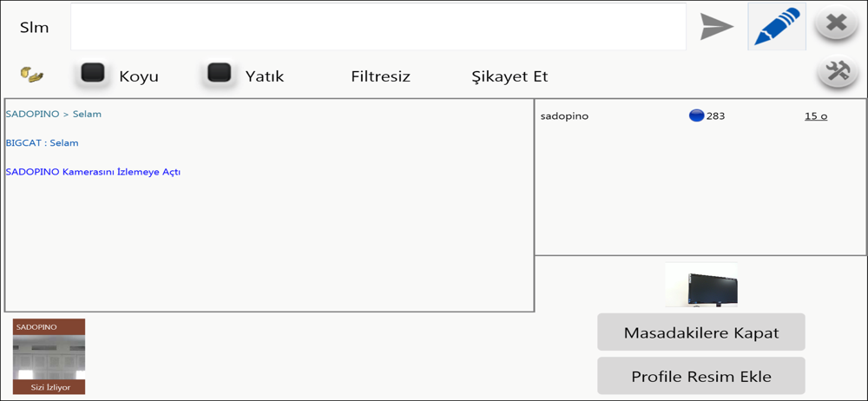Image resolution: width=868 pixels, height=401 pixels.
Task: Focus the chat message input field
Action: click(x=378, y=27)
